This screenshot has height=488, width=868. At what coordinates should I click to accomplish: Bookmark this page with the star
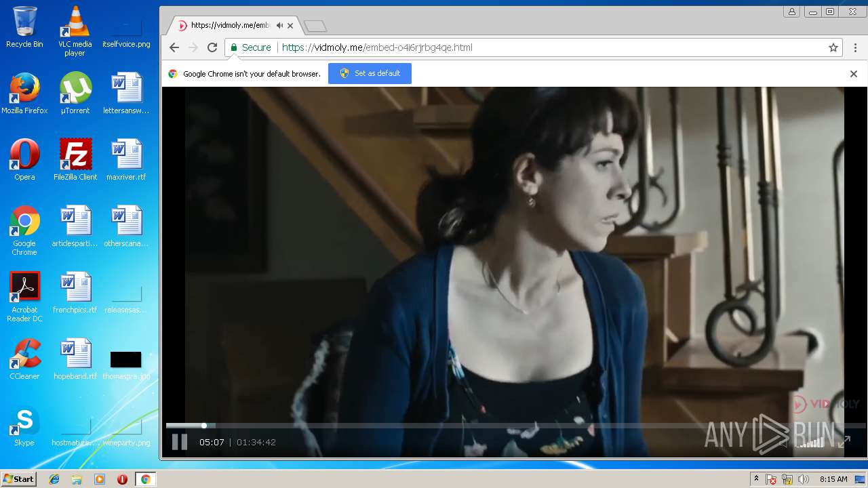(x=833, y=47)
